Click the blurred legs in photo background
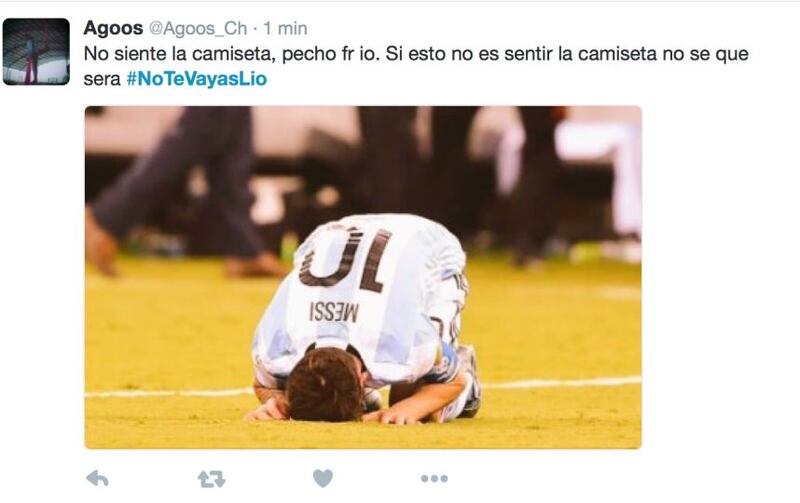The image size is (800, 503). pyautogui.click(x=184, y=189)
